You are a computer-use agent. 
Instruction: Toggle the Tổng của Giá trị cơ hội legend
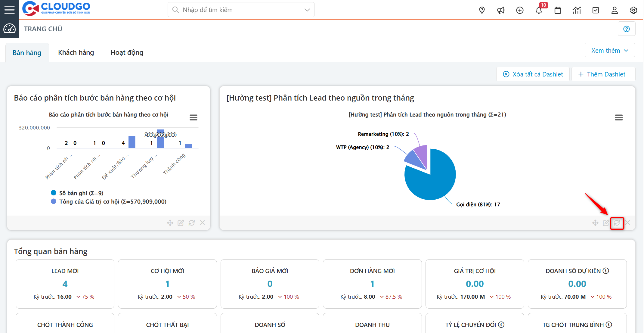pyautogui.click(x=112, y=202)
